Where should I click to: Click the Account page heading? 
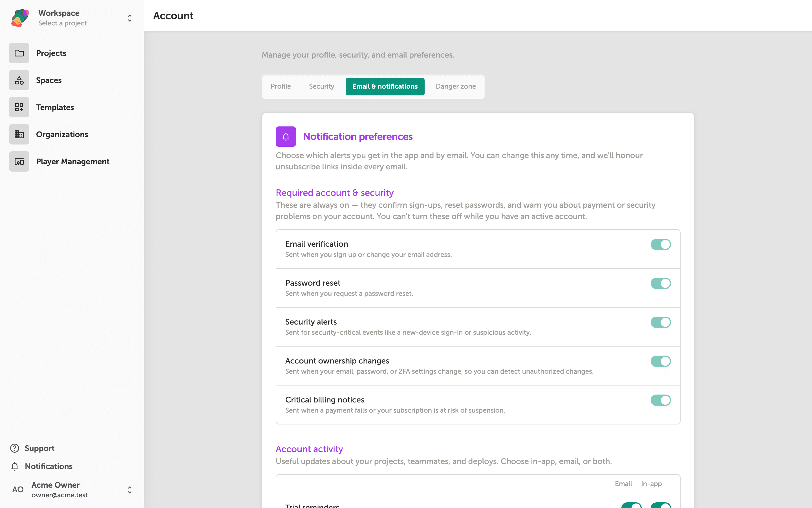click(173, 16)
